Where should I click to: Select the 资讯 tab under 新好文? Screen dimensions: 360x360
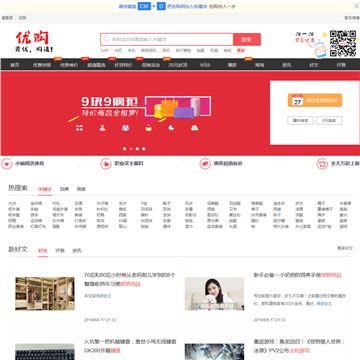[77, 251]
